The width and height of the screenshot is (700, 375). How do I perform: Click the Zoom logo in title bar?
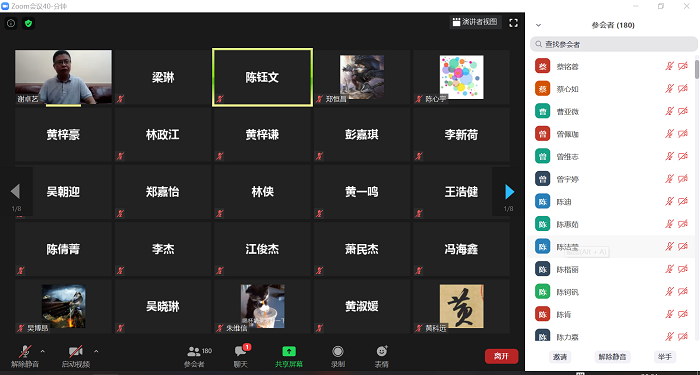click(x=5, y=6)
